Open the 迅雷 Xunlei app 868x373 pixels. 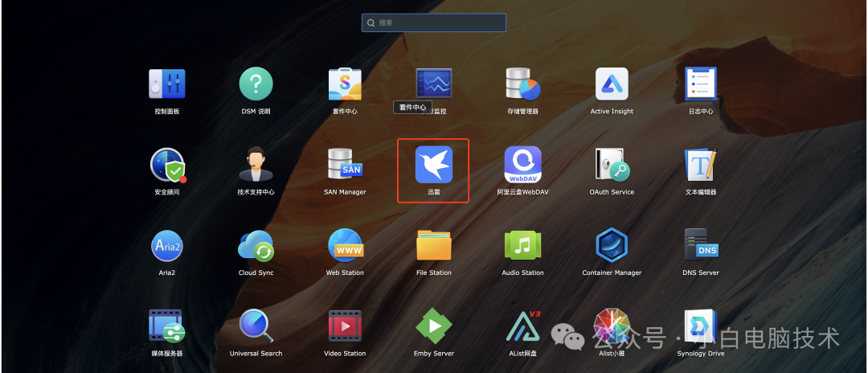point(434,165)
